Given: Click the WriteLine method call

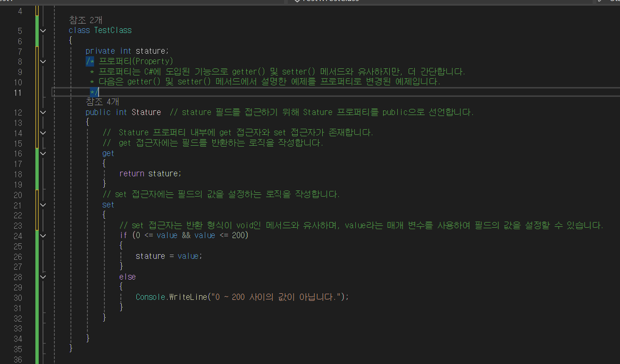Looking at the screenshot, I should tap(189, 297).
